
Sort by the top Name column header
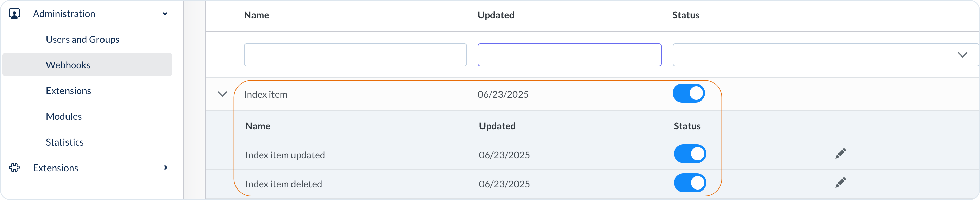point(257,15)
